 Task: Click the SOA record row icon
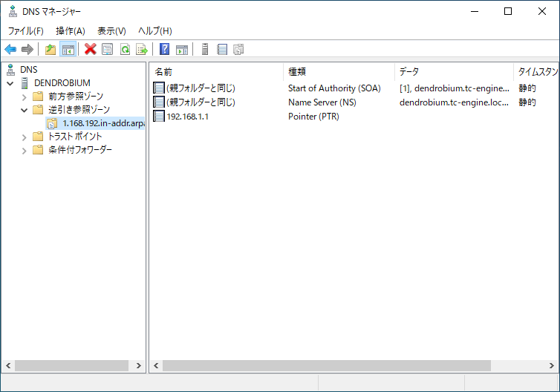click(159, 88)
